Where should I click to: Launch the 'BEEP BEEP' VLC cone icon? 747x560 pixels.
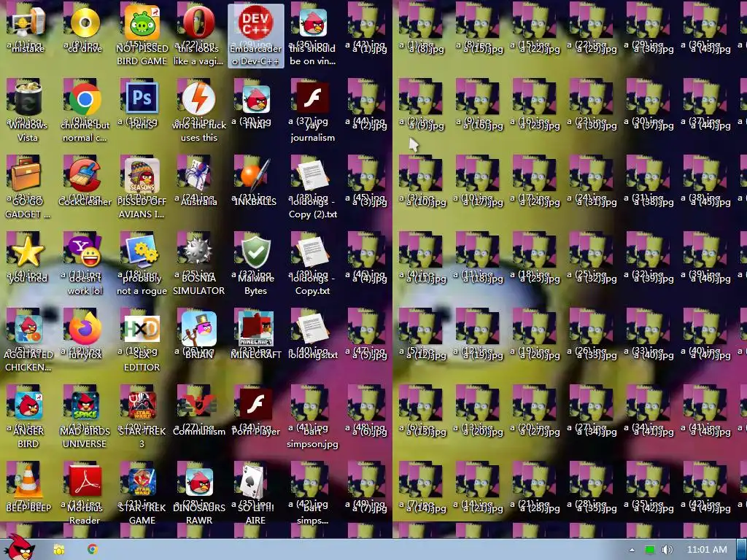(x=28, y=481)
